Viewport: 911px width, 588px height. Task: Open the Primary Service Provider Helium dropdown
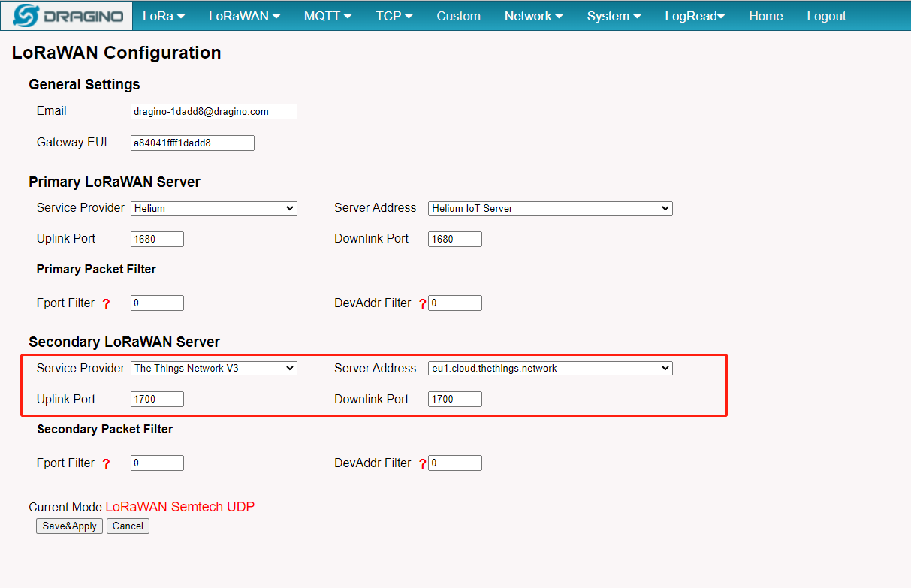tap(214, 208)
